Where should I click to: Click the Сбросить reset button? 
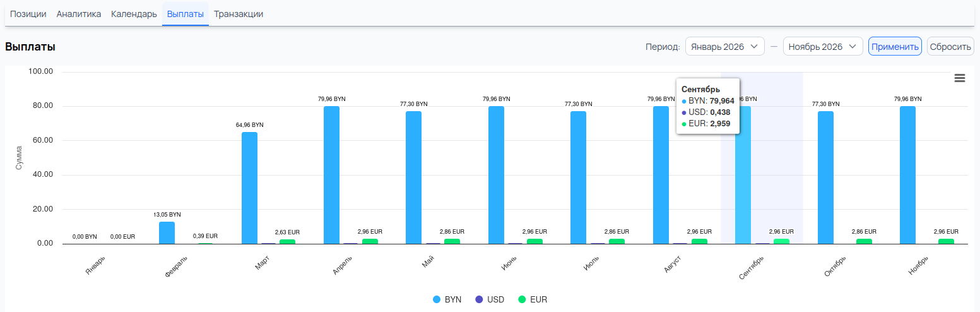pyautogui.click(x=950, y=47)
